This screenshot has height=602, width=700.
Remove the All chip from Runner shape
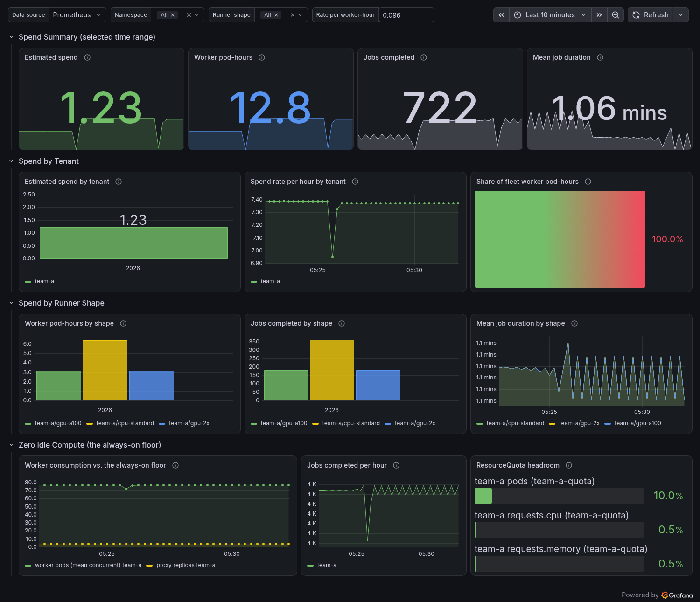click(x=276, y=15)
